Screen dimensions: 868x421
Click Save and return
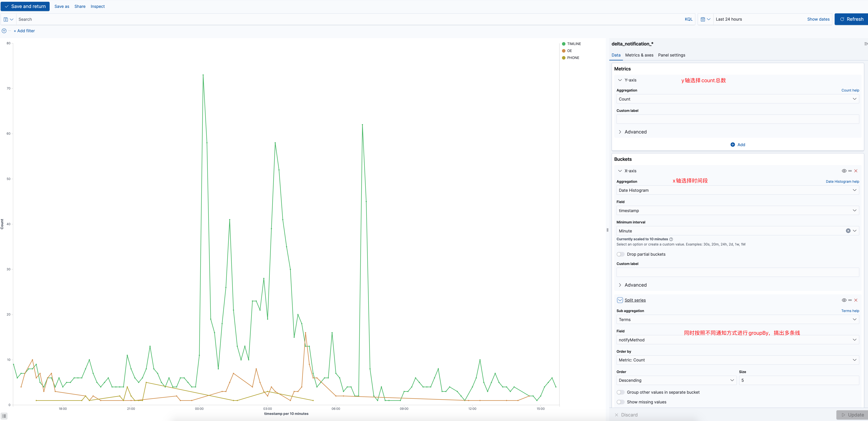[25, 6]
